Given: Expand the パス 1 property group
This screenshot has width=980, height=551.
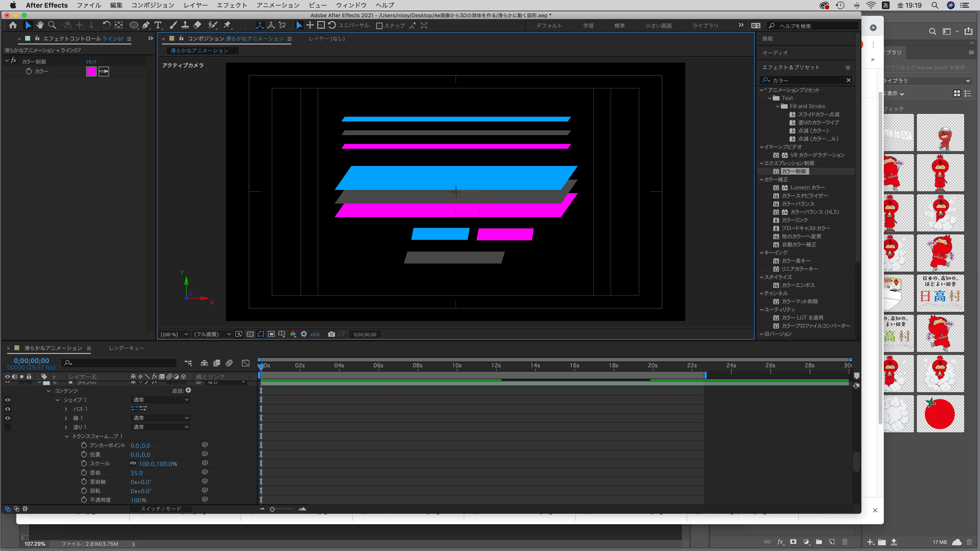Looking at the screenshot, I should [x=66, y=409].
